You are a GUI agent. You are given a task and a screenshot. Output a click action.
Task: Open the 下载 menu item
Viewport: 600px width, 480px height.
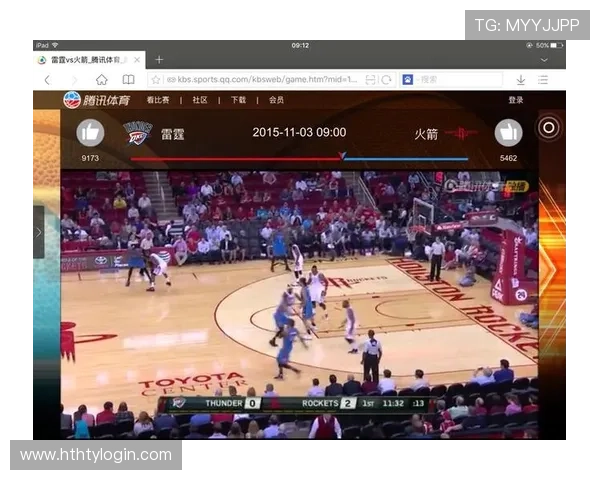(x=238, y=100)
